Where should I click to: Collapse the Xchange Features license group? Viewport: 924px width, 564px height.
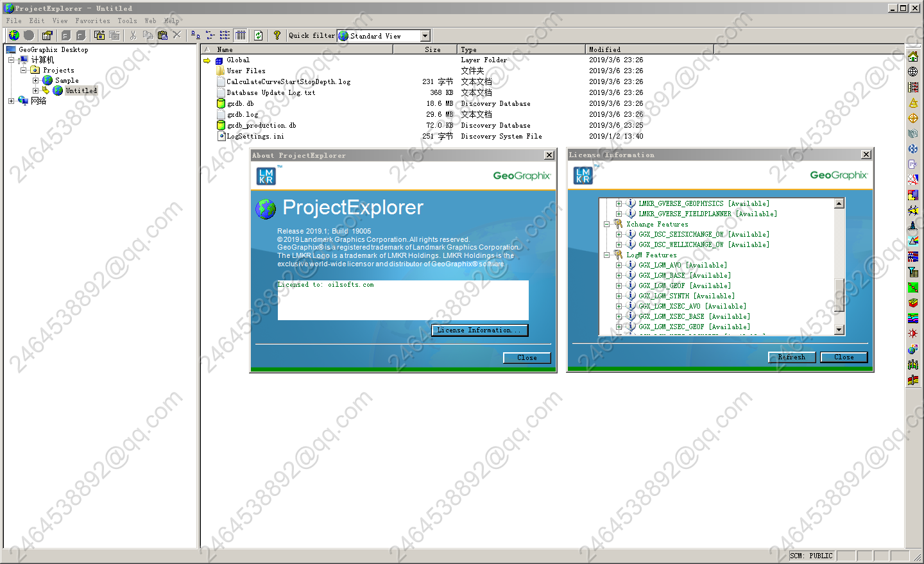pos(606,224)
